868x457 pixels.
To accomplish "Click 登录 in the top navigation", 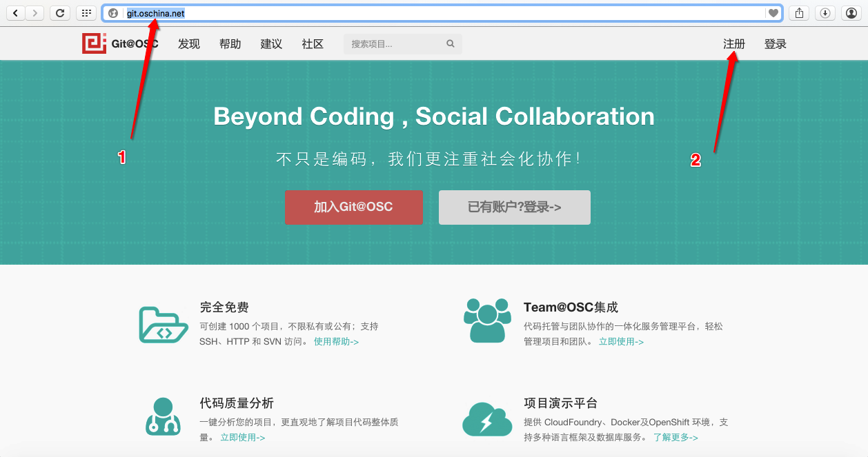I will [x=776, y=44].
